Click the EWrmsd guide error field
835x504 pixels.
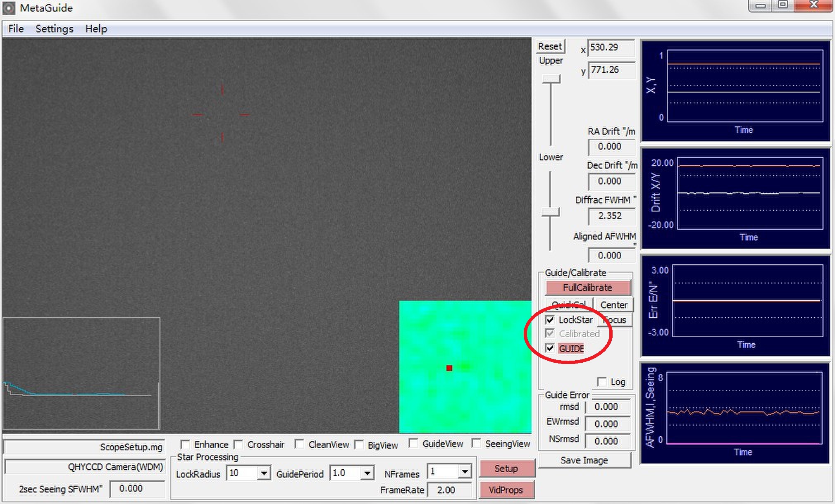point(608,424)
